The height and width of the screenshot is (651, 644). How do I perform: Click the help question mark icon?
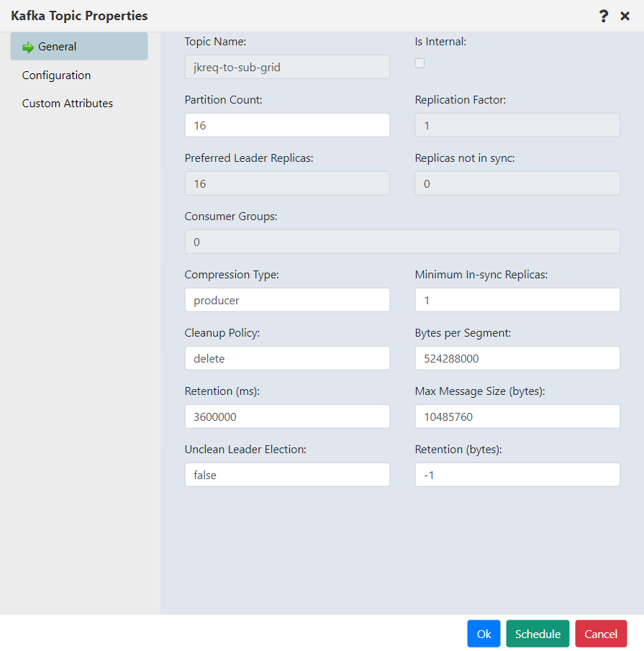(603, 15)
